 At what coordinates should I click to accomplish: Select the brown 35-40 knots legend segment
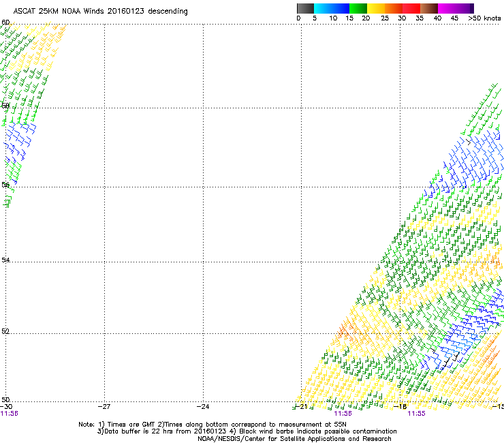pos(429,8)
